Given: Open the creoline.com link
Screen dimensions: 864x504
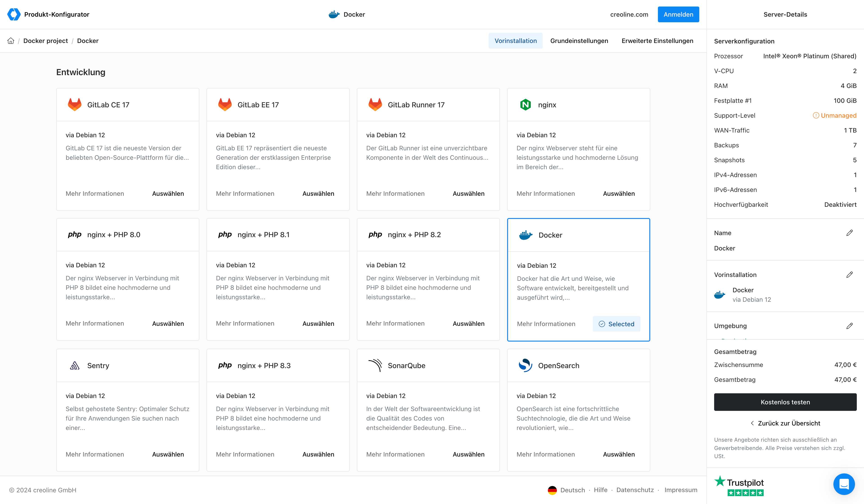Looking at the screenshot, I should click(x=629, y=14).
